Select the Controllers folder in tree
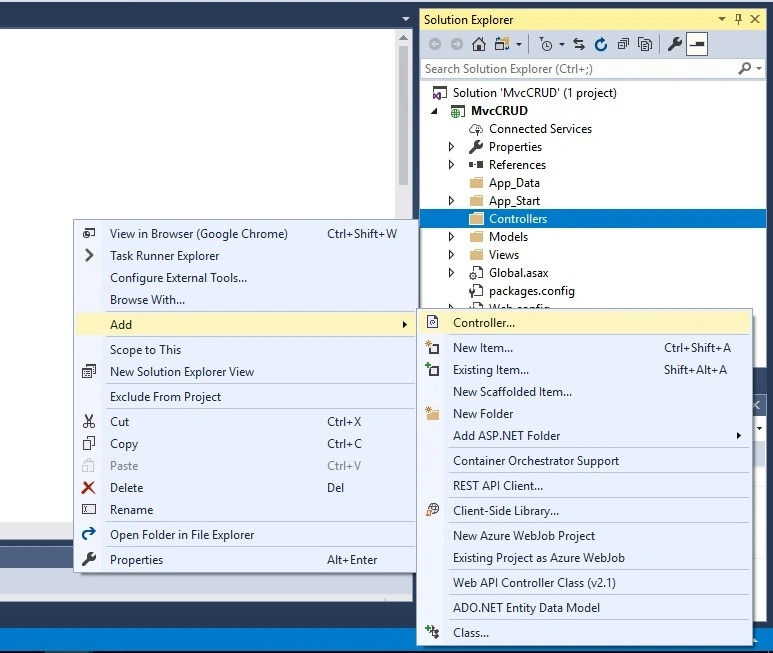Image resolution: width=773 pixels, height=653 pixels. point(593,219)
